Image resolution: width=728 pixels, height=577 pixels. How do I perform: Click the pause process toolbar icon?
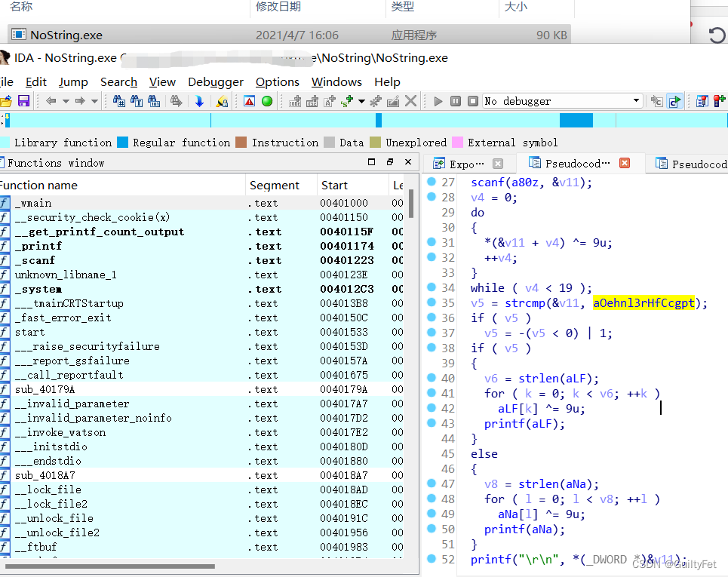456,101
